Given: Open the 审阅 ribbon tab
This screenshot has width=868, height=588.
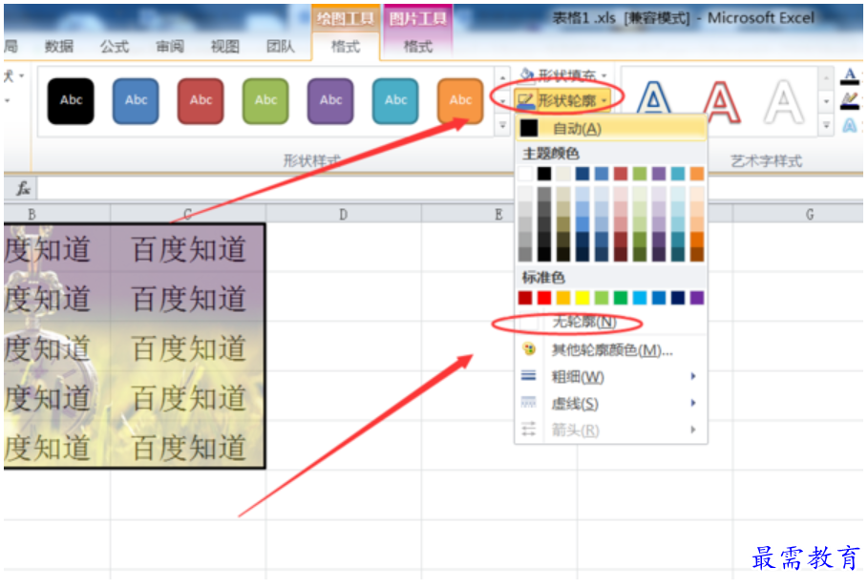Looking at the screenshot, I should 169,47.
